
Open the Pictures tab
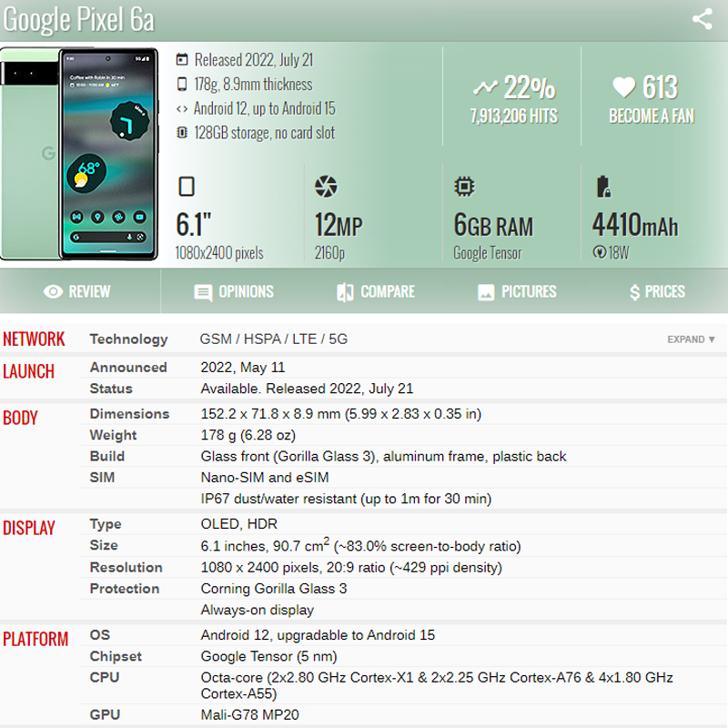517,291
